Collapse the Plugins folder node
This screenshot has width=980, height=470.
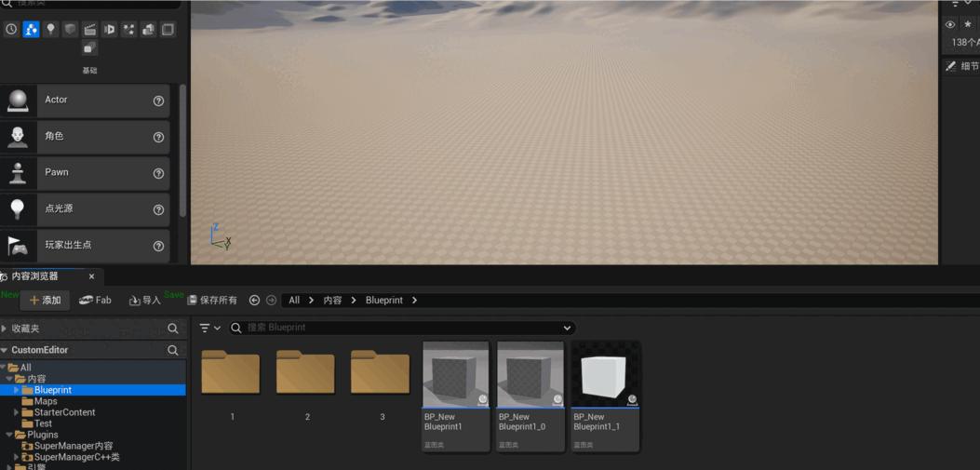coord(8,435)
